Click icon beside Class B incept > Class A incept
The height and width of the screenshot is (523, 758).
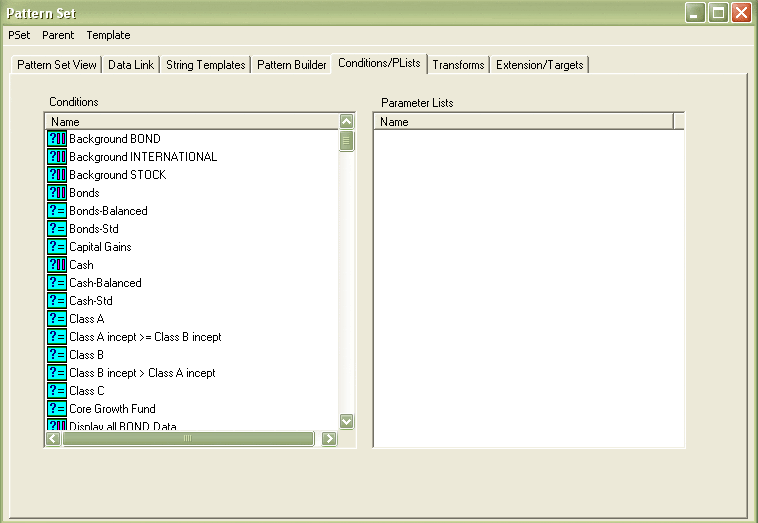click(57, 373)
